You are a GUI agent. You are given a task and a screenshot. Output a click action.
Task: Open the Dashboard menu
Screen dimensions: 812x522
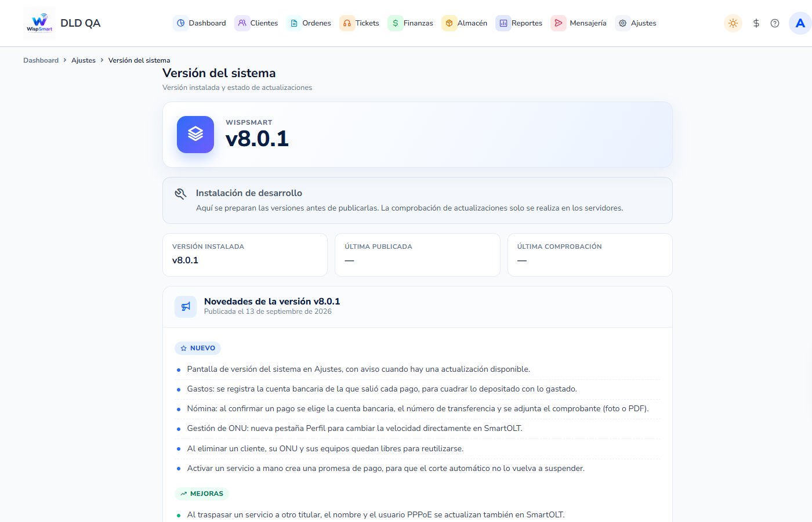[200, 23]
